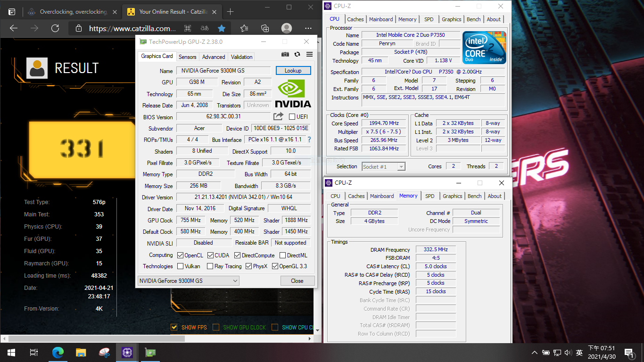Viewport: 644px width, 362px height.
Task: Click the Intel Core 2 Duo logo
Action: coord(484,48)
